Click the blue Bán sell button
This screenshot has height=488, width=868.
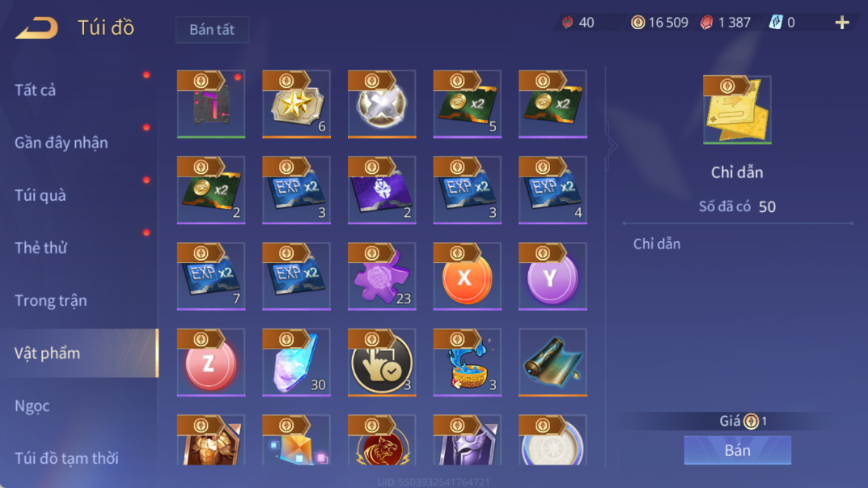pos(738,450)
